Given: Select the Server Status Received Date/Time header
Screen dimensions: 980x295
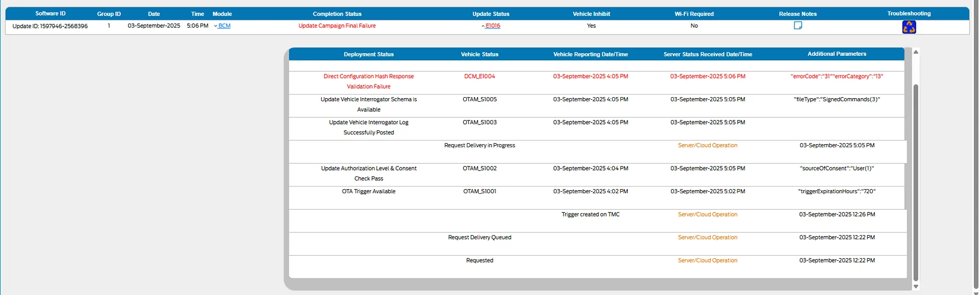Looking at the screenshot, I should (708, 54).
